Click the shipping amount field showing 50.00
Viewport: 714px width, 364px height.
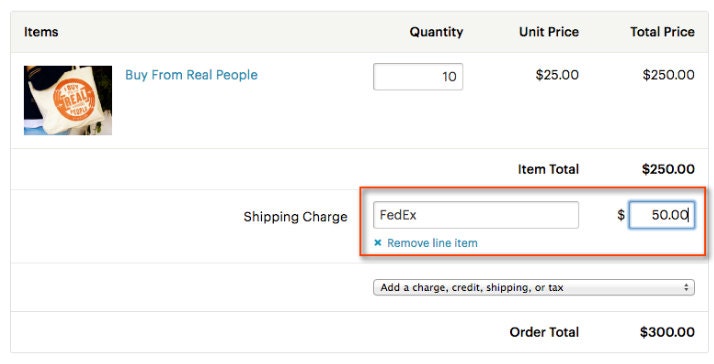[x=662, y=215]
